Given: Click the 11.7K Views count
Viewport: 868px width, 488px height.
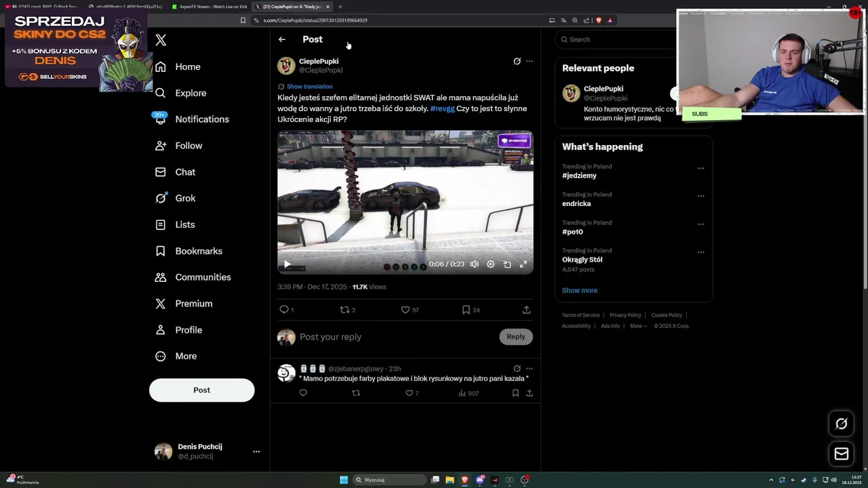Looking at the screenshot, I should 369,287.
